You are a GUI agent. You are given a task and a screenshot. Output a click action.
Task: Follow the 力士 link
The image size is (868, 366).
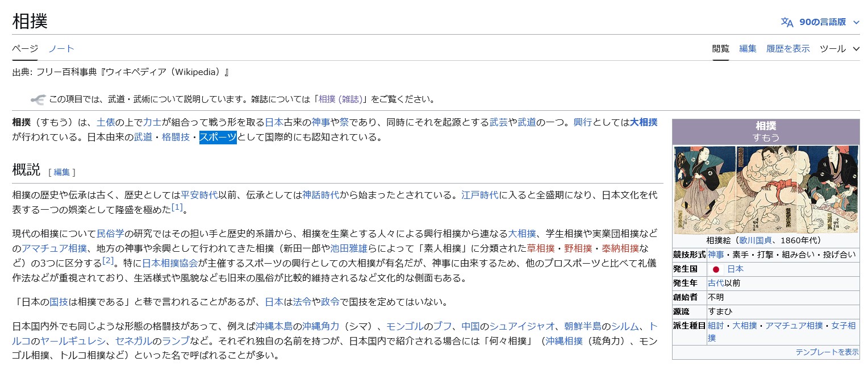(x=152, y=122)
